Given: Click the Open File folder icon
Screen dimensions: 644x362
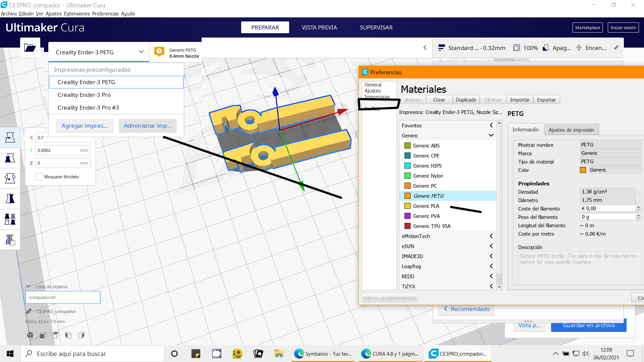Looking at the screenshot, I should 30,48.
